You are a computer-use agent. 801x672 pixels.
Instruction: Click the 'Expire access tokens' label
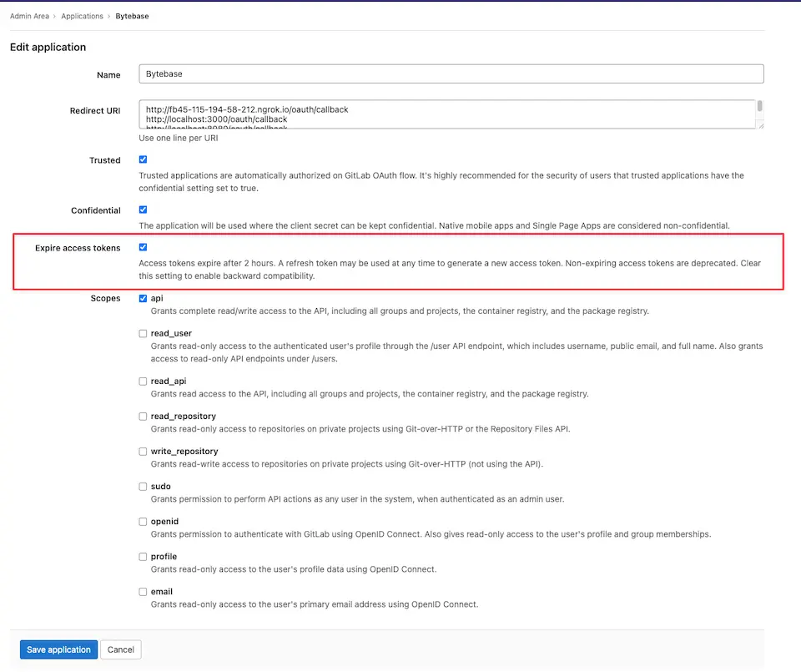[78, 248]
